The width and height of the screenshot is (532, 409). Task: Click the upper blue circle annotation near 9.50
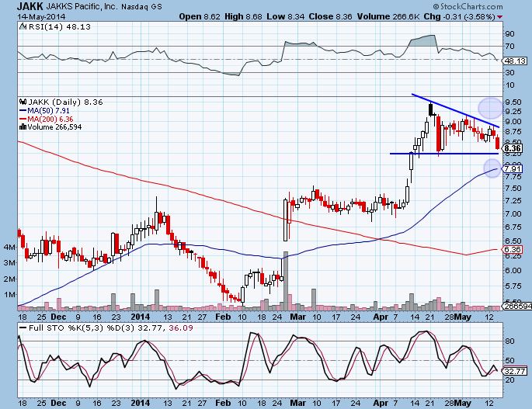tap(490, 107)
